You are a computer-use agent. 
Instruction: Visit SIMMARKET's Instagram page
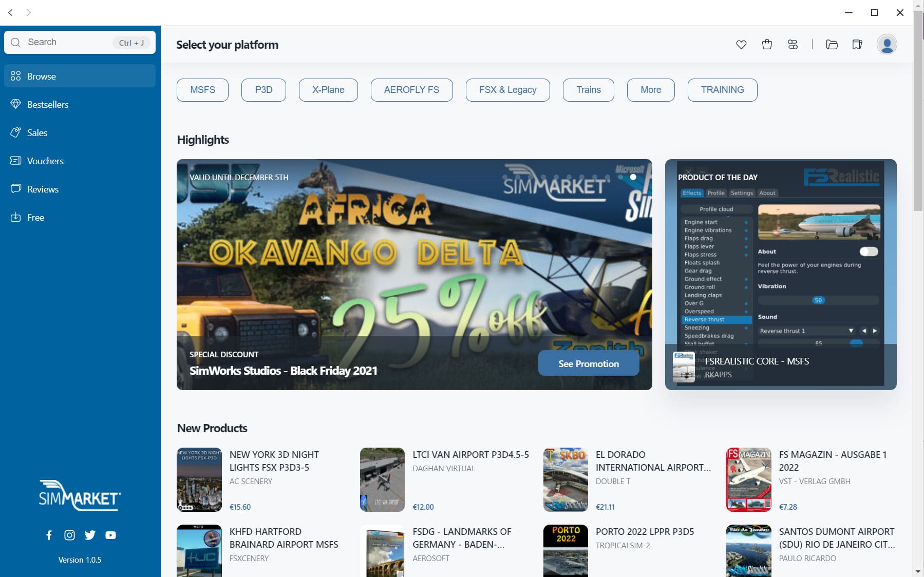69,535
